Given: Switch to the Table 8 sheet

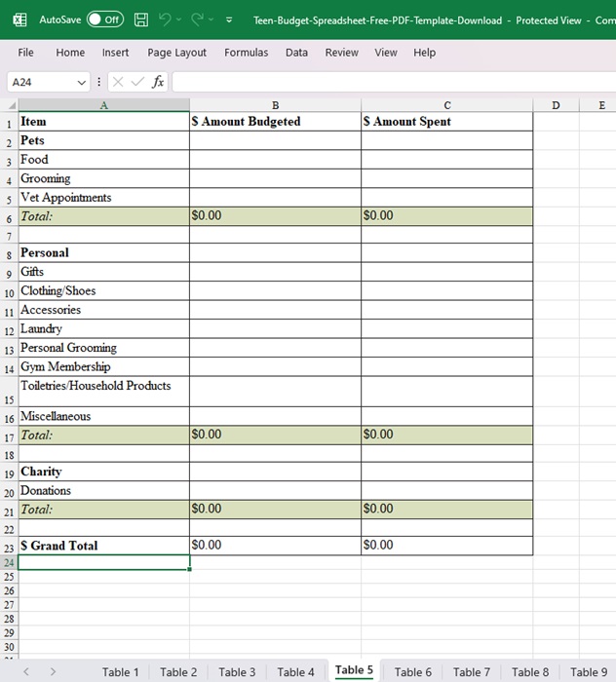Looking at the screenshot, I should [x=530, y=672].
